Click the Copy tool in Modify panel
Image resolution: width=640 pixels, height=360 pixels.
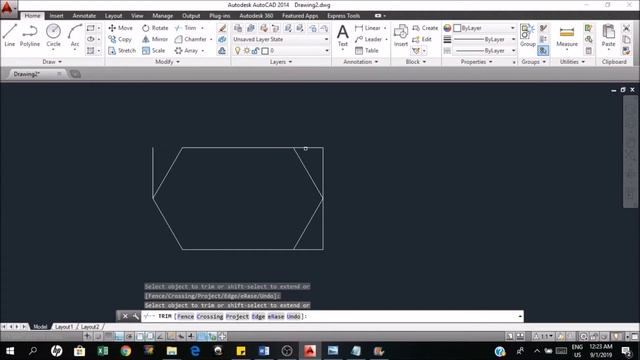click(x=120, y=39)
